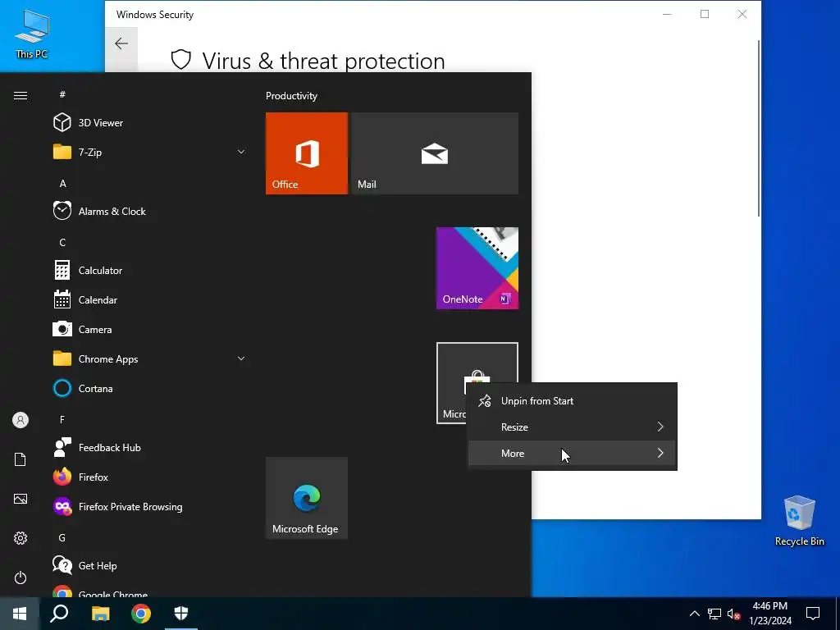840x630 pixels.
Task: Expand the More submenu
Action: (572, 453)
